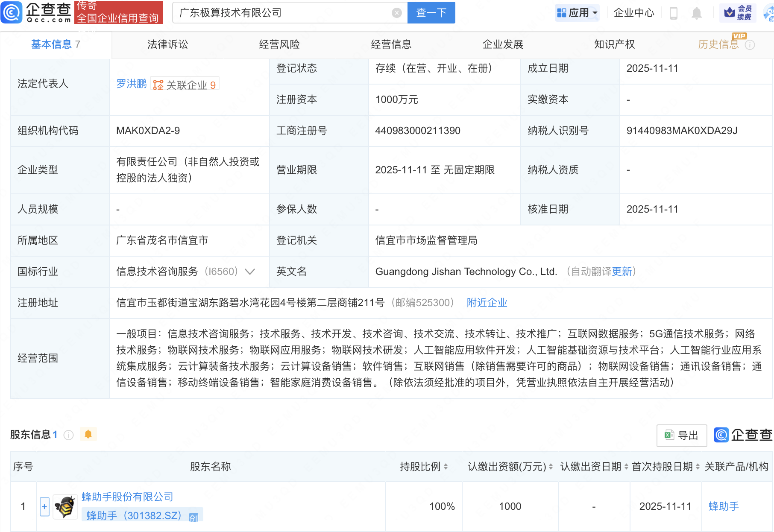Click the mobile phone icon in the header
774x532 pixels.
point(674,12)
